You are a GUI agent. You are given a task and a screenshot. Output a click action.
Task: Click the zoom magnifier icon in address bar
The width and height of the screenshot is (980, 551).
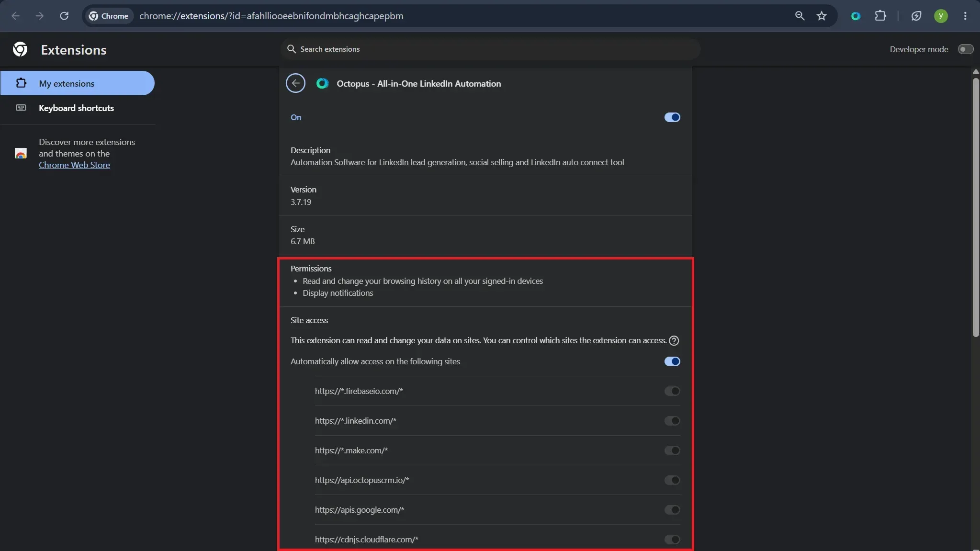(x=800, y=16)
